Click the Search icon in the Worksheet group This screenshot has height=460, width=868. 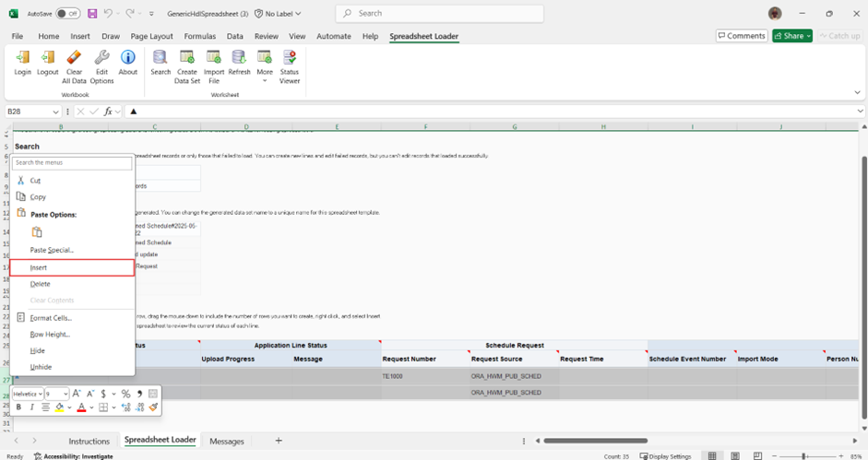(161, 63)
